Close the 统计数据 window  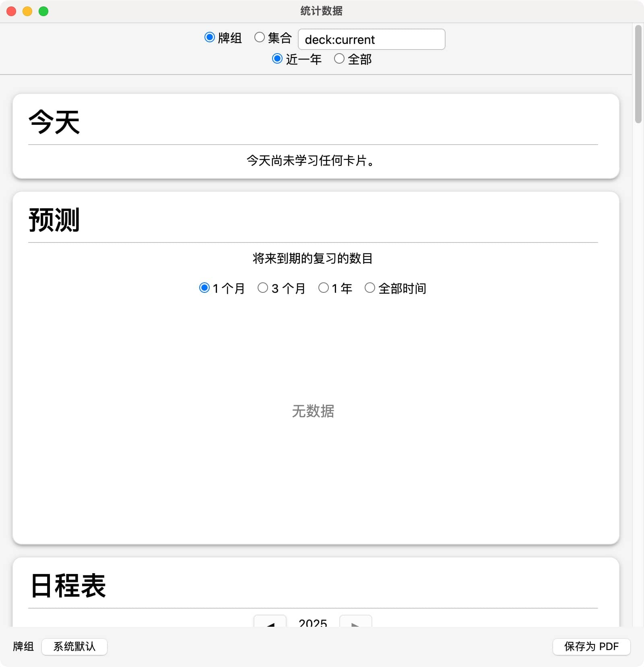(x=11, y=11)
